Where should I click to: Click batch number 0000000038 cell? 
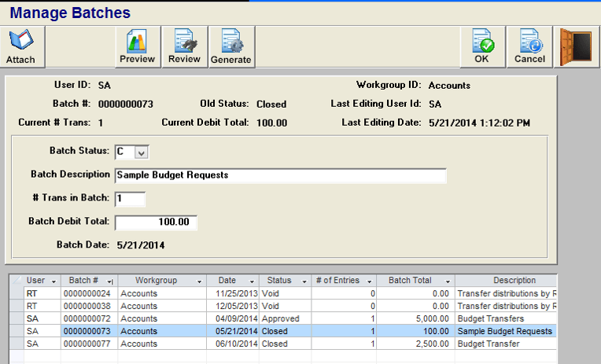click(x=90, y=306)
